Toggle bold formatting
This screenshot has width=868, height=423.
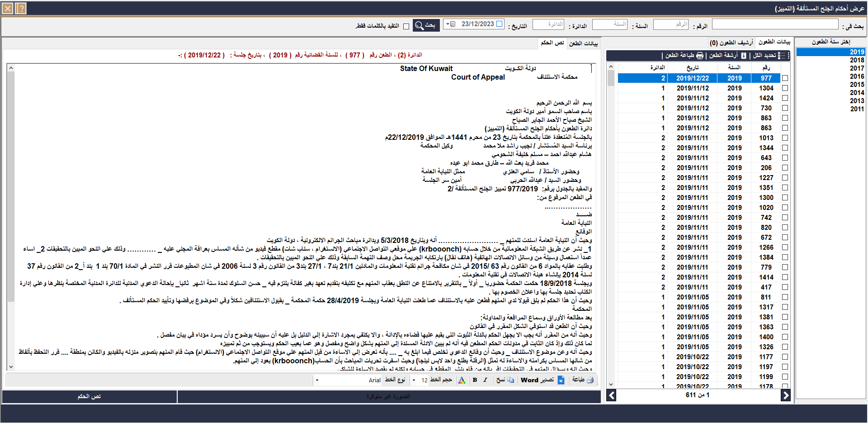[475, 380]
